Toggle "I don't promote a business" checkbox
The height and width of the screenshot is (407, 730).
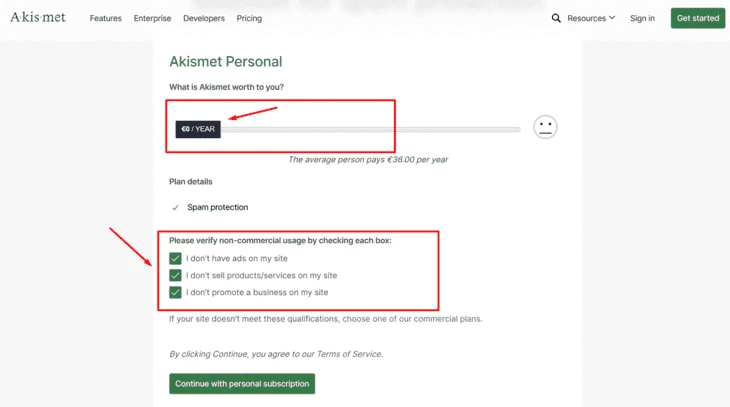175,292
